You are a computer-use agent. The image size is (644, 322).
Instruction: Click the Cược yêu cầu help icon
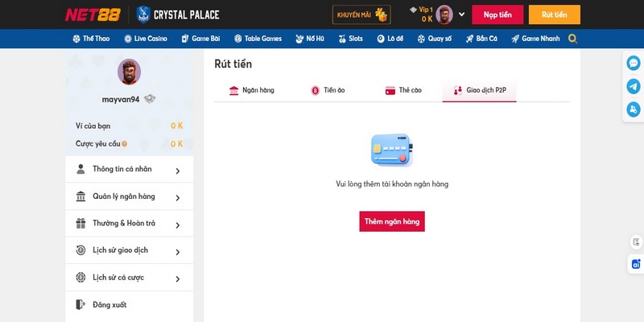pyautogui.click(x=125, y=144)
